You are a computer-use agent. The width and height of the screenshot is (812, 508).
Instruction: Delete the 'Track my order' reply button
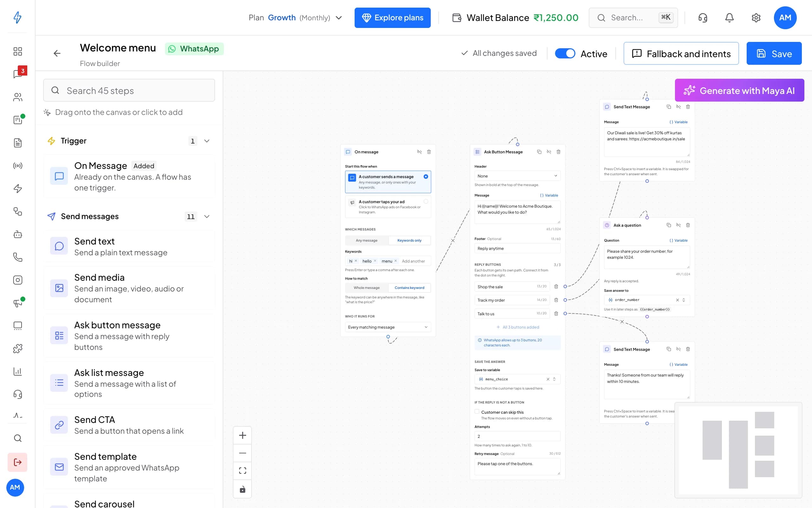click(556, 300)
